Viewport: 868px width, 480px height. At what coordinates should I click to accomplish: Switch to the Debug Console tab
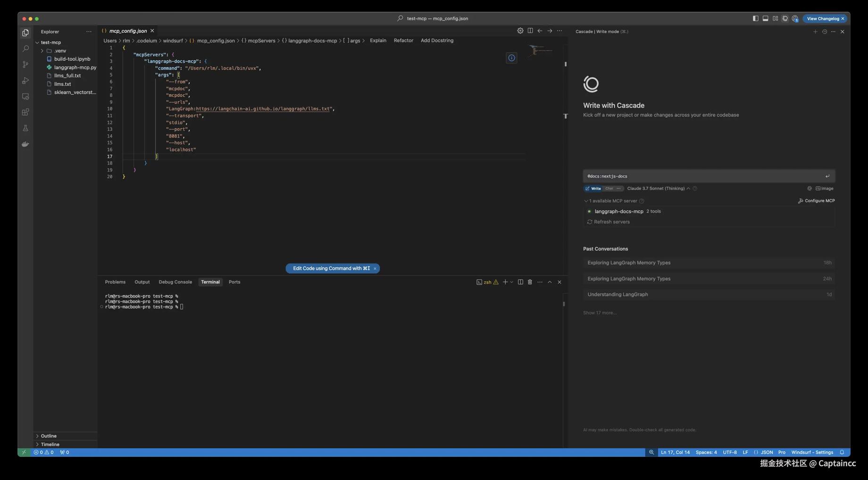(175, 282)
